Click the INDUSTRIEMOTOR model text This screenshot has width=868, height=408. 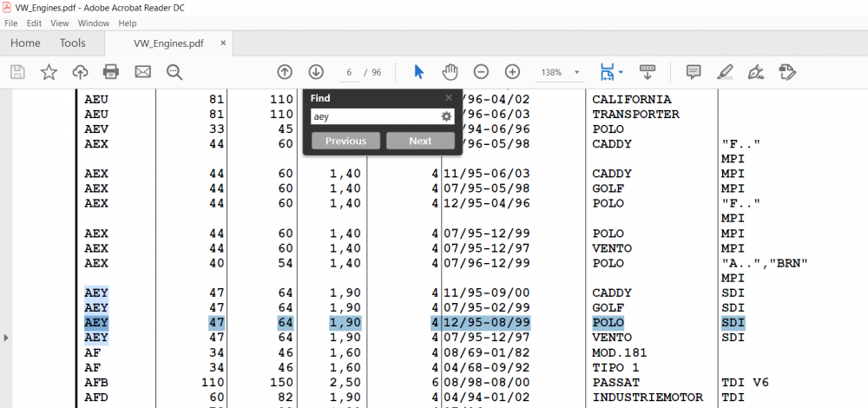pos(648,398)
